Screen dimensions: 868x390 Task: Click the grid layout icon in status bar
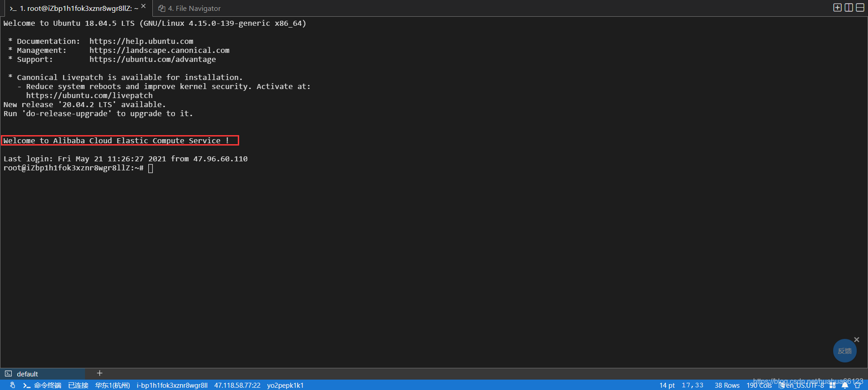[832, 385]
